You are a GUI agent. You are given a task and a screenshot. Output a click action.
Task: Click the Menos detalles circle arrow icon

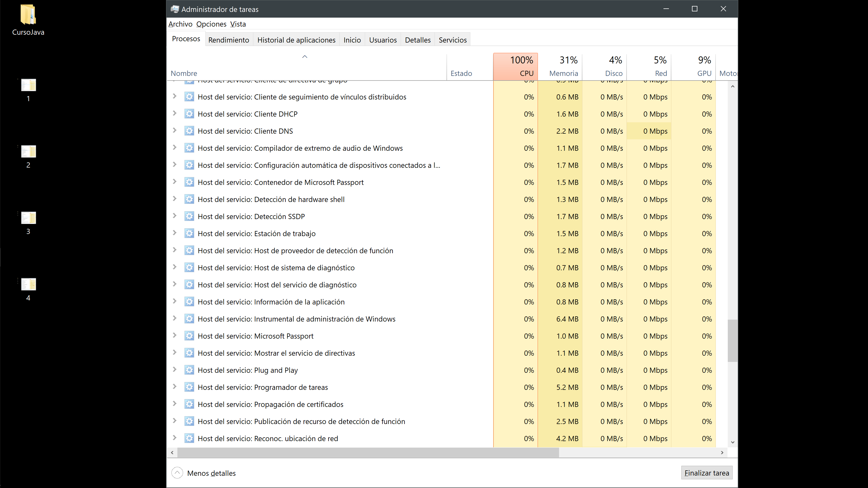point(177,473)
